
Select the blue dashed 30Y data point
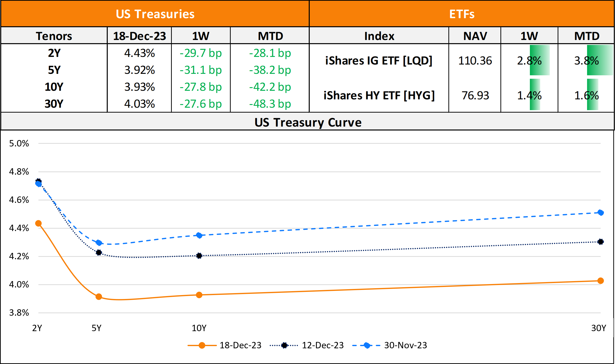601,212
